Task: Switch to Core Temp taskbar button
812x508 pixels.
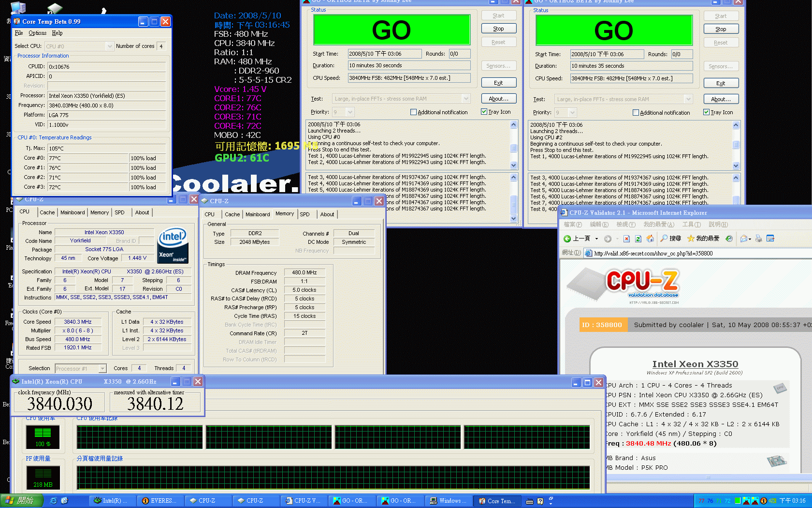Action: [496, 501]
